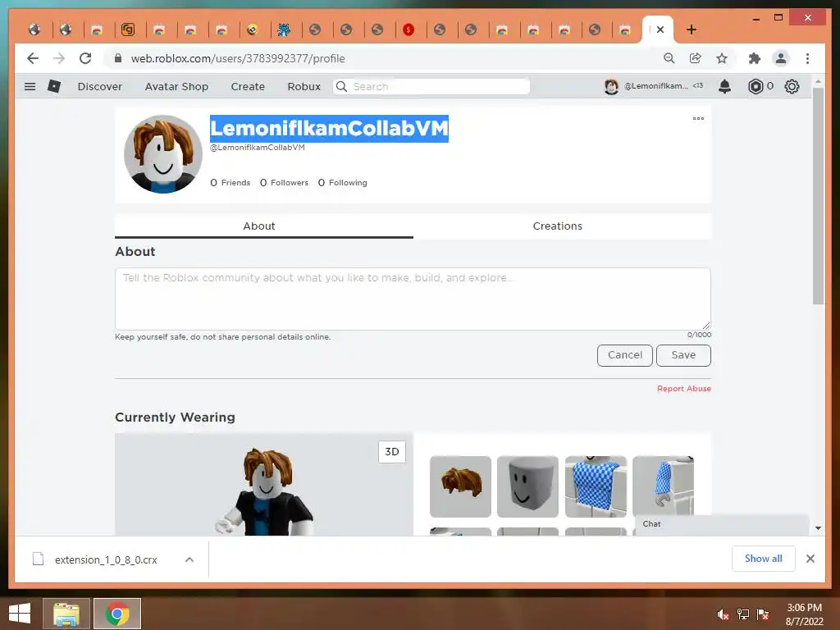Viewport: 840px width, 630px height.
Task: Open the profile three-dots options menu
Action: pos(698,118)
